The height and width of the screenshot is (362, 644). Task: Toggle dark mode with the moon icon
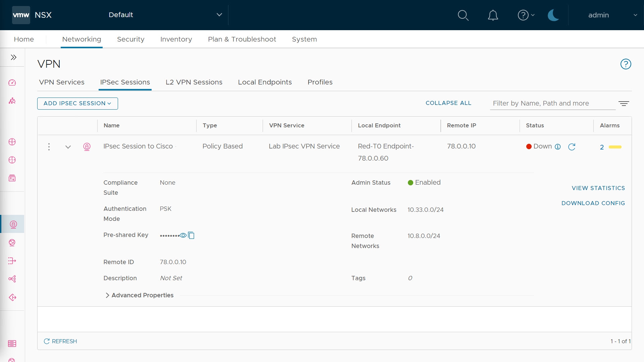(x=553, y=15)
